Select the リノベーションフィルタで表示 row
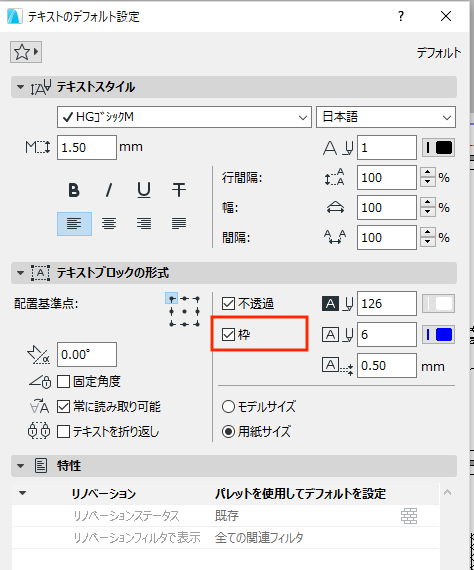 pos(225,538)
